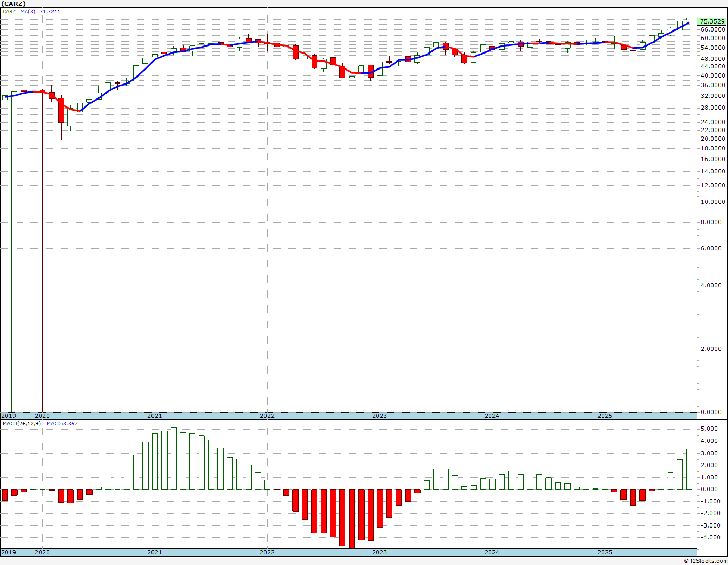Screen dimensions: 728x565
Task: Click the MA(3) indicator label
Action: (x=28, y=11)
